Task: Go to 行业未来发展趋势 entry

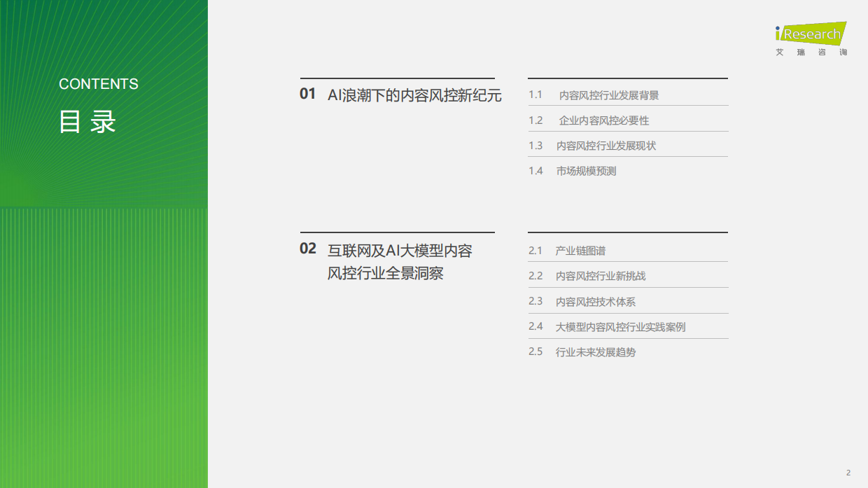Action: coord(596,352)
